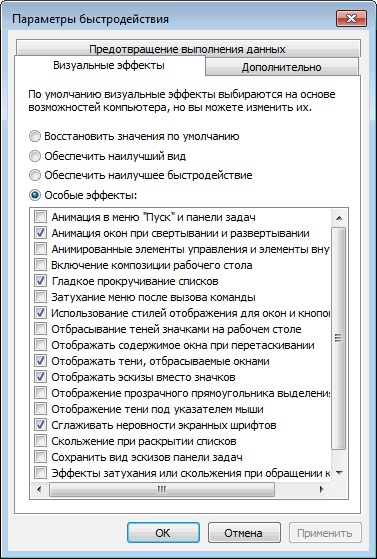Enable Отображение тени под указателем мыши
The image size is (377, 559).
(x=40, y=409)
